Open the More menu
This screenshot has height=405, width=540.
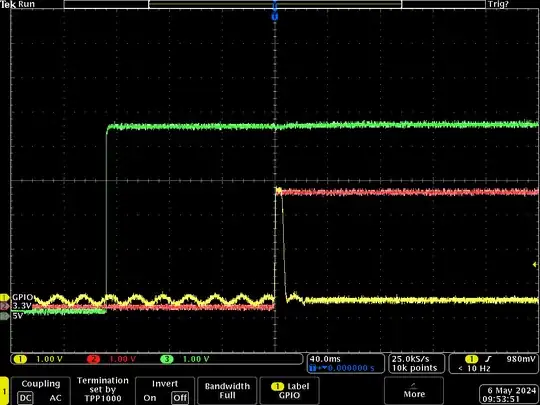pyautogui.click(x=414, y=391)
